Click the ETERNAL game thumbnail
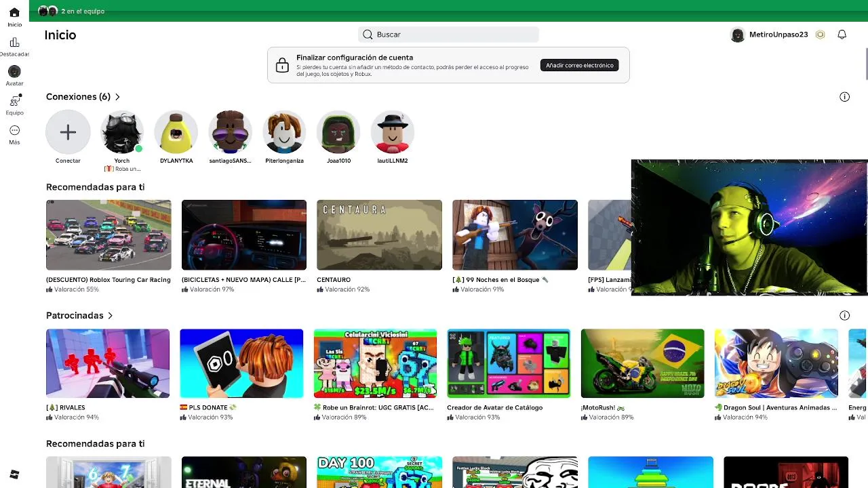Image resolution: width=868 pixels, height=488 pixels. pyautogui.click(x=244, y=472)
